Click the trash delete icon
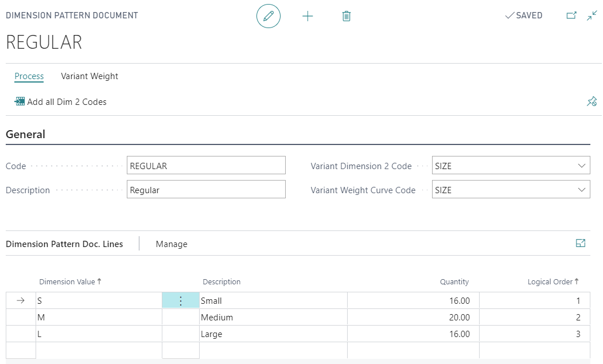The width and height of the screenshot is (603, 364). tap(346, 16)
